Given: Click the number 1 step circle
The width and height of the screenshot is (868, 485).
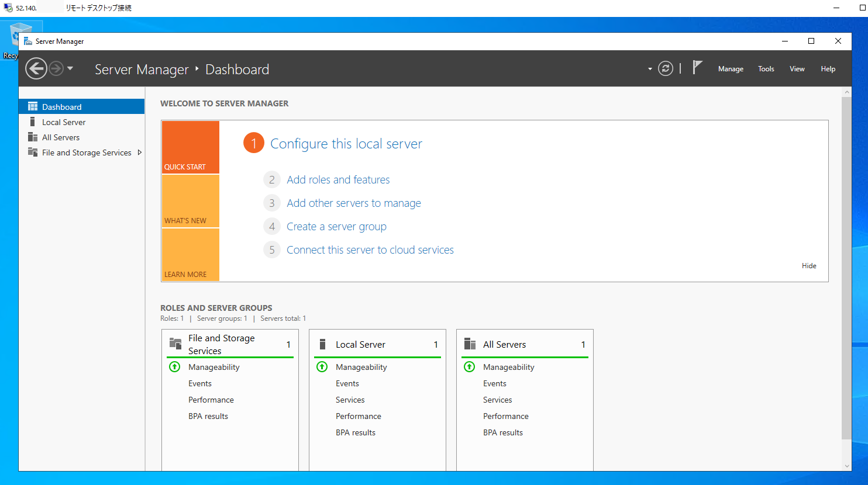Looking at the screenshot, I should [254, 143].
